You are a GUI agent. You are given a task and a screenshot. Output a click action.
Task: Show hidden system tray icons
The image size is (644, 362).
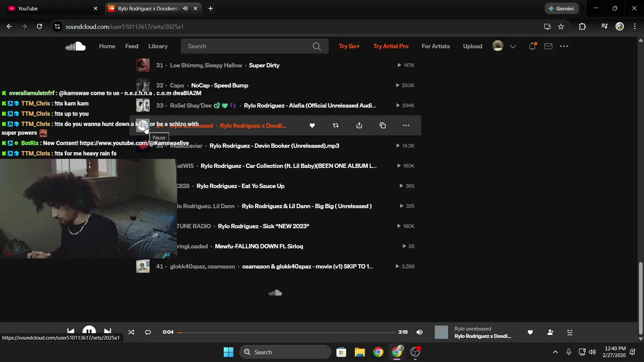coord(555,352)
